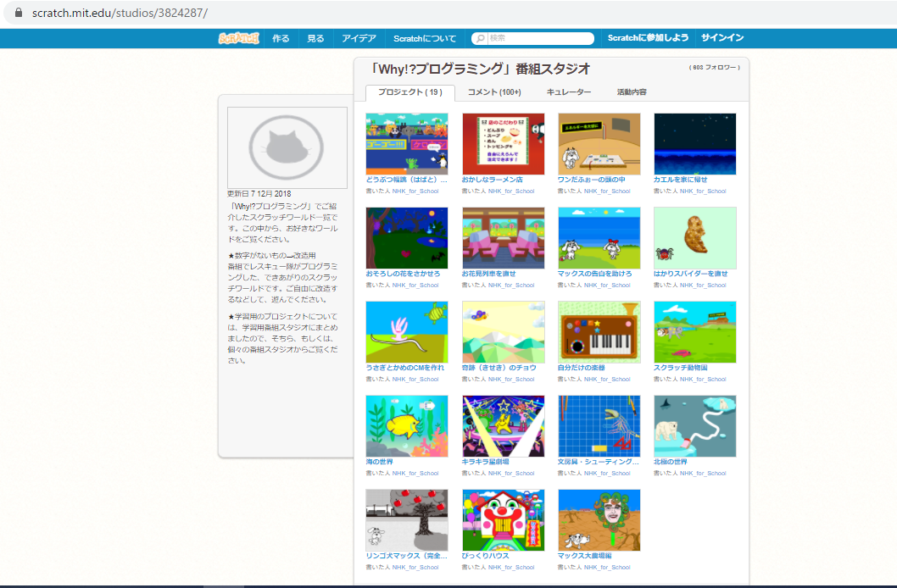Click アイデア in the top navigation
This screenshot has width=897, height=588.
pyautogui.click(x=359, y=38)
